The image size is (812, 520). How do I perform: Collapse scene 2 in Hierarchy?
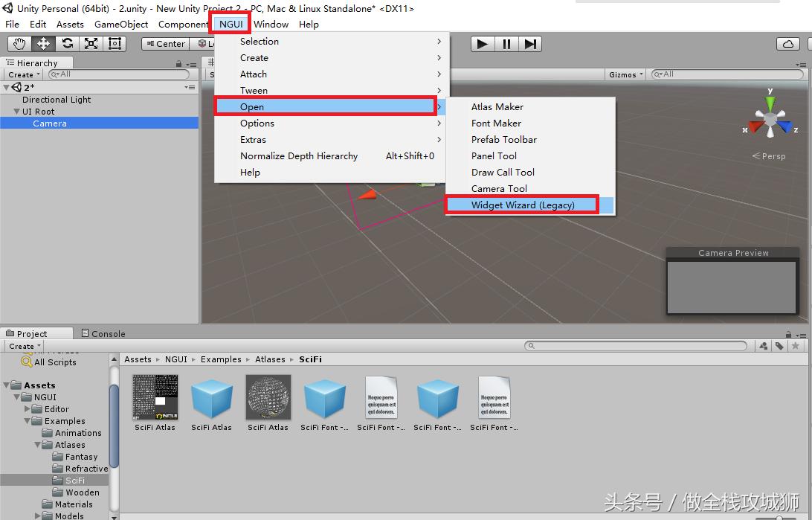coord(6,88)
